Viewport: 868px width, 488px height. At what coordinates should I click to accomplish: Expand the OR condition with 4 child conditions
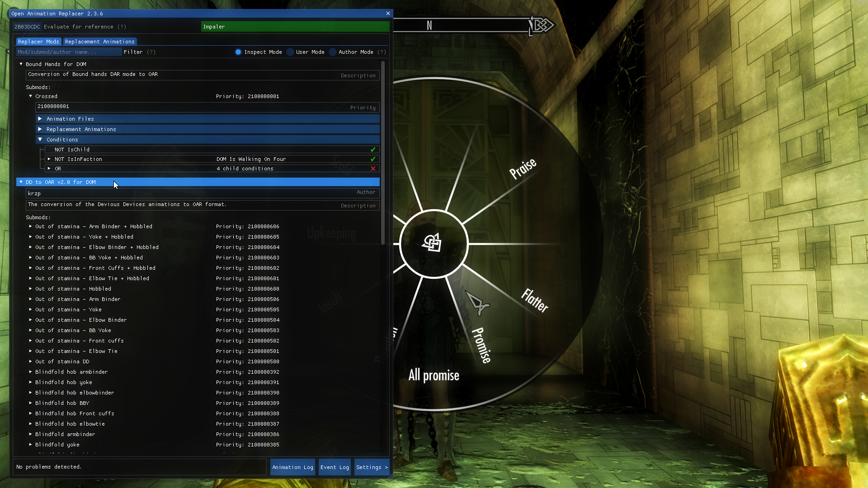click(x=49, y=169)
